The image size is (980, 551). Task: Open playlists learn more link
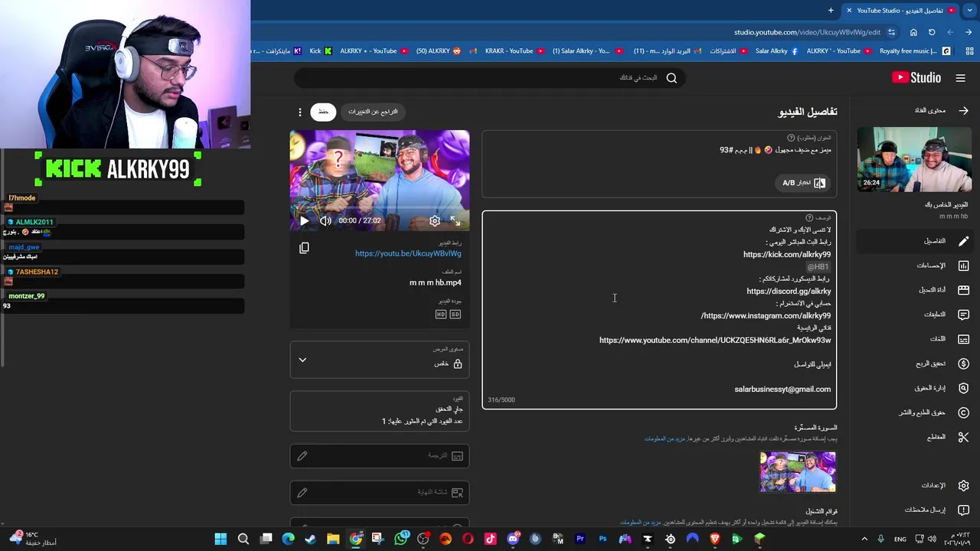[640, 523]
